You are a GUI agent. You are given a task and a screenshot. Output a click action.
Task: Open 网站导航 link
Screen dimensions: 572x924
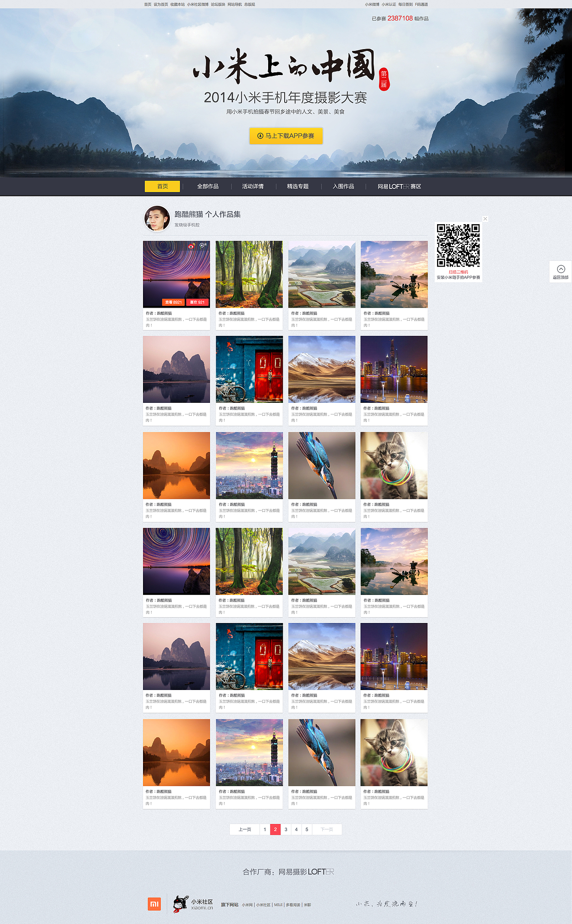pos(235,4)
